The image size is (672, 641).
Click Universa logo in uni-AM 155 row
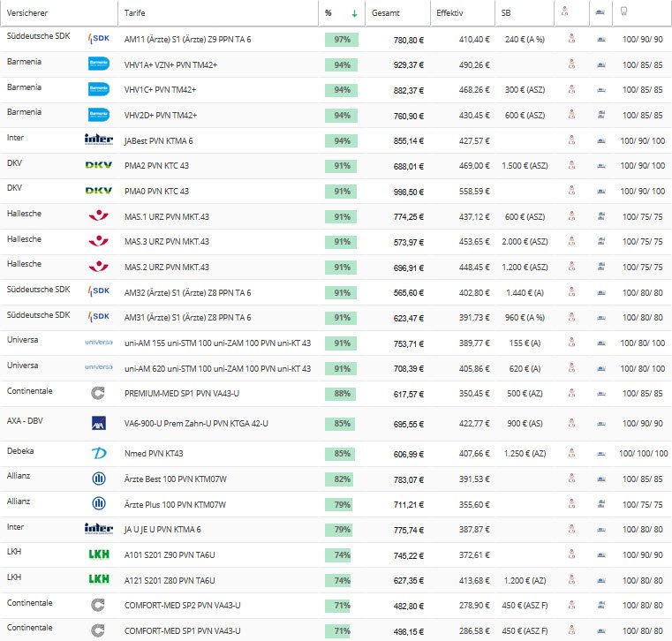(x=98, y=343)
